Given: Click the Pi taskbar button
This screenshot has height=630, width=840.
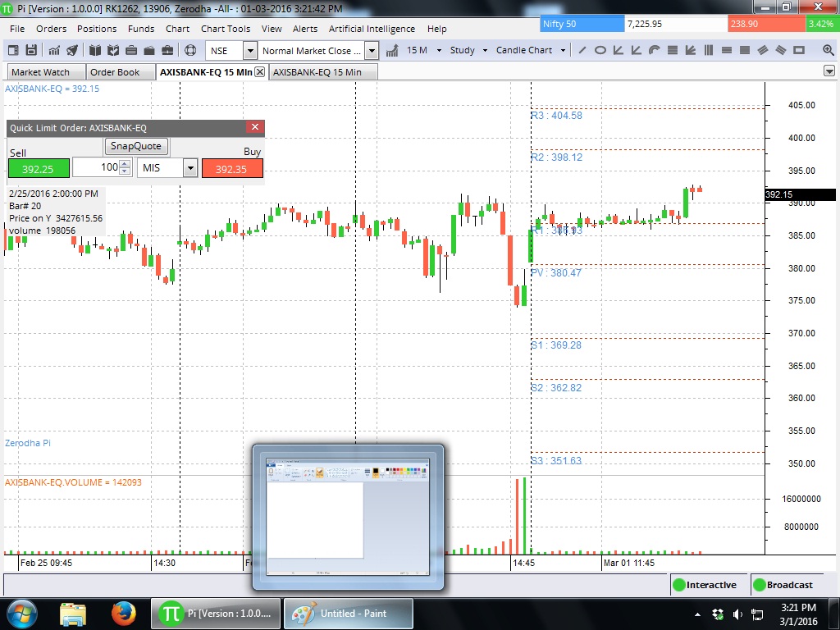Looking at the screenshot, I should (x=216, y=614).
